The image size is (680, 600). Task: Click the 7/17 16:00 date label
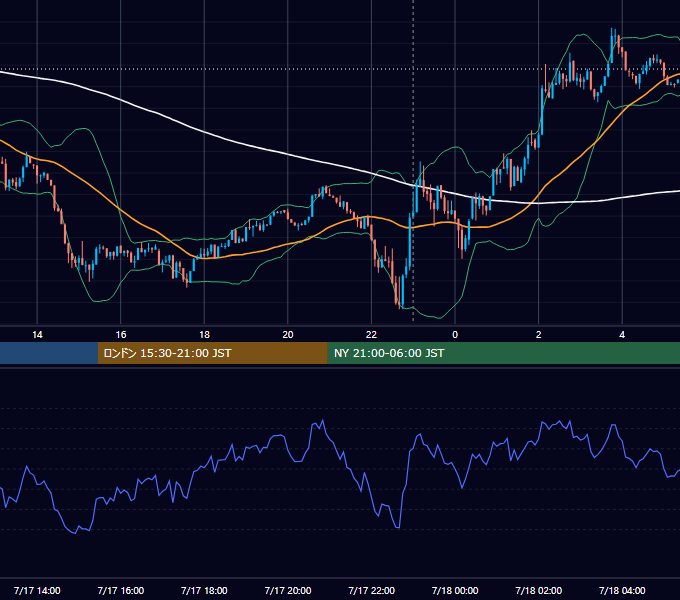[121, 590]
